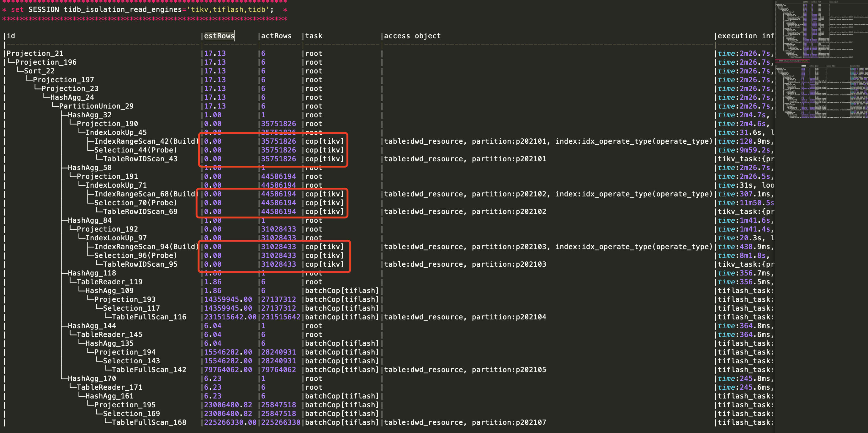Select IndexRangeScan_42(Build) node

tap(146, 141)
